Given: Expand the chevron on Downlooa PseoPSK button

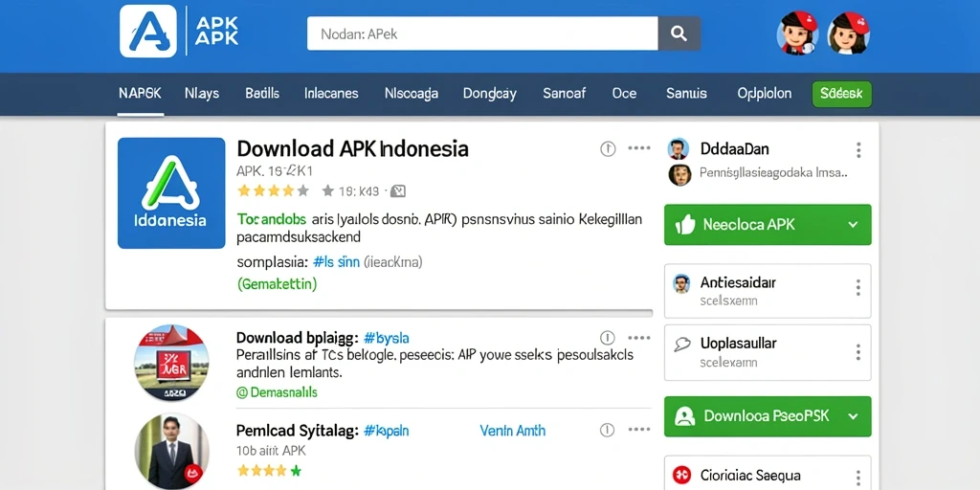Looking at the screenshot, I should (853, 416).
